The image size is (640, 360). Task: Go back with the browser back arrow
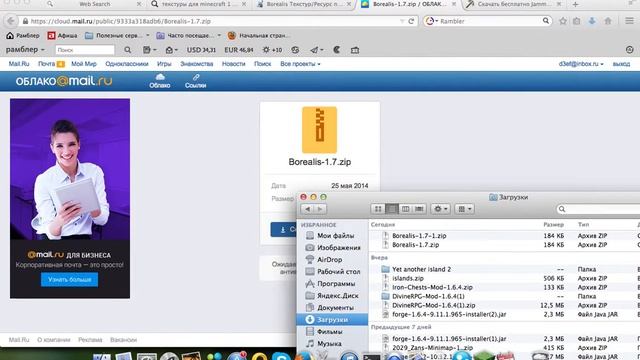click(11, 21)
